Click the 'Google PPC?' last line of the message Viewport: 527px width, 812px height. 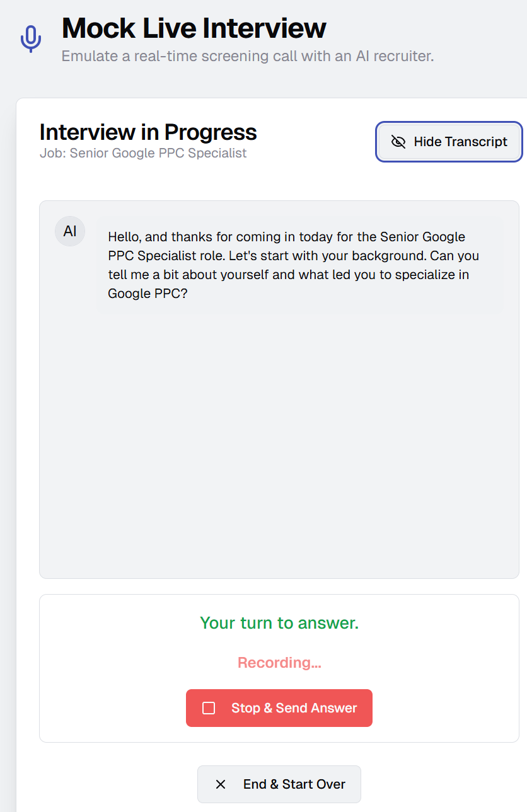coord(148,294)
